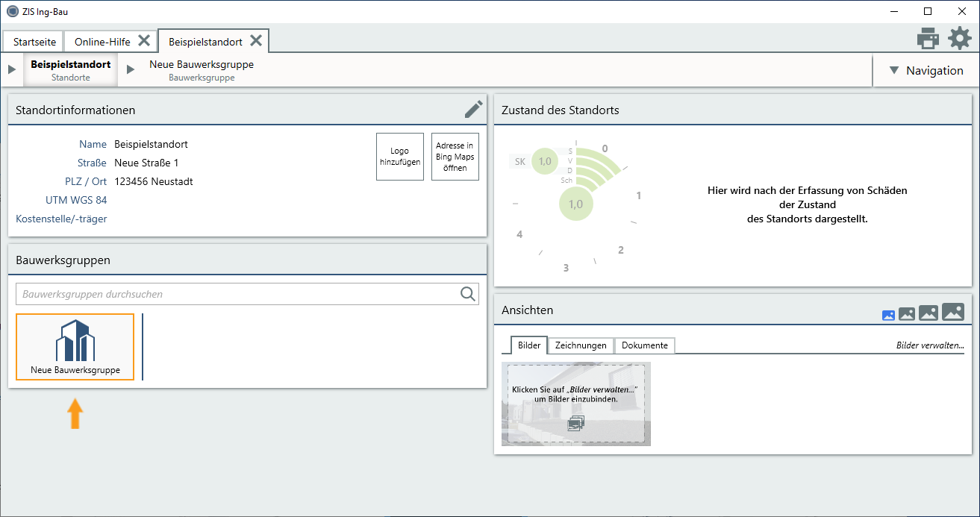Image resolution: width=980 pixels, height=517 pixels.
Task: Click the Logo hinzufügen button
Action: point(400,157)
